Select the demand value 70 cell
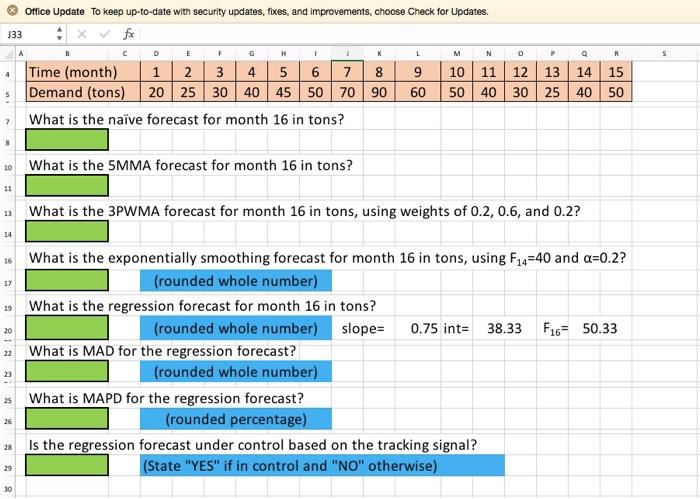700x499 pixels. click(x=347, y=92)
